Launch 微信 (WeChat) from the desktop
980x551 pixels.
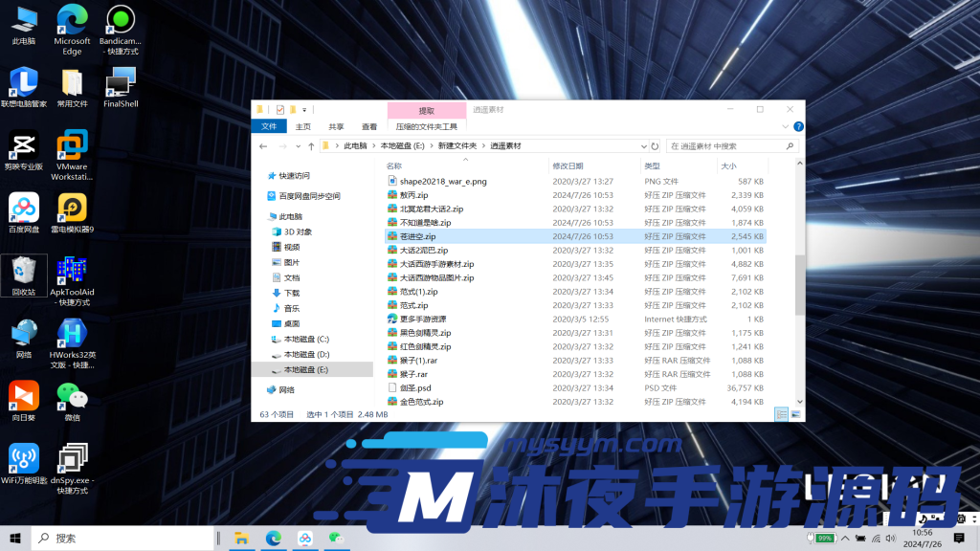72,394
